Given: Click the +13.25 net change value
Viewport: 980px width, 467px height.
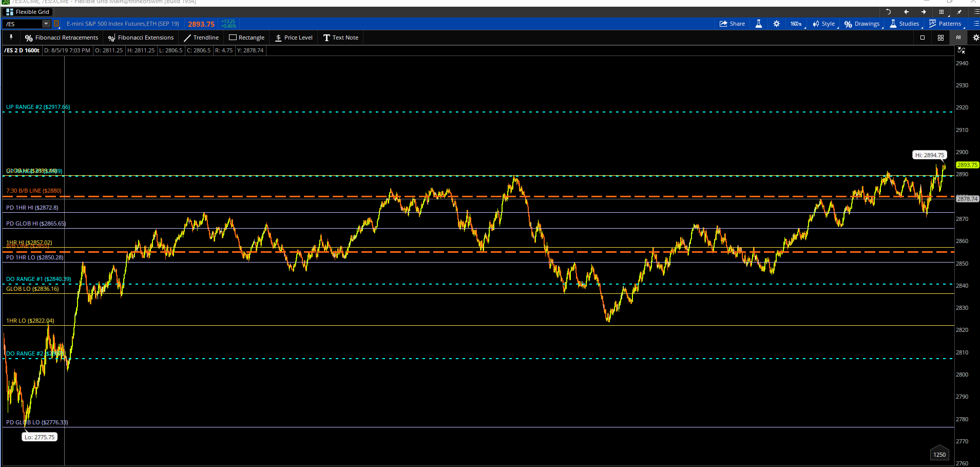Looking at the screenshot, I should click(228, 22).
